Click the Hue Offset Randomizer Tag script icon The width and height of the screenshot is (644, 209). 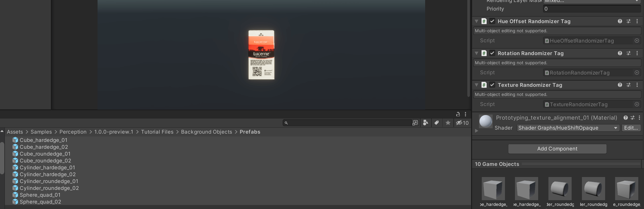point(484,21)
